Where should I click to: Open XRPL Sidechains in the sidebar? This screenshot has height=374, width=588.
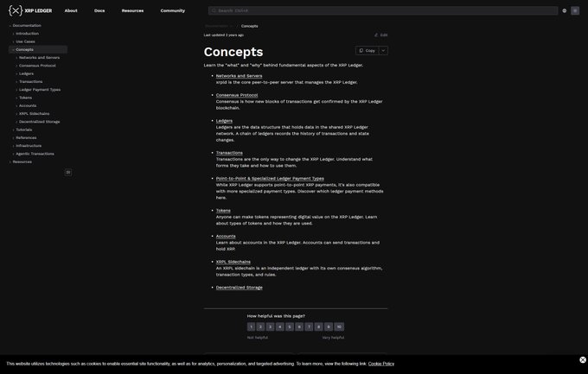pos(34,113)
